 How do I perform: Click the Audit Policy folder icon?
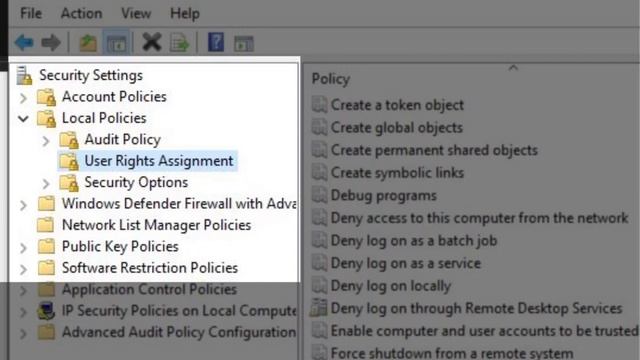tap(69, 140)
